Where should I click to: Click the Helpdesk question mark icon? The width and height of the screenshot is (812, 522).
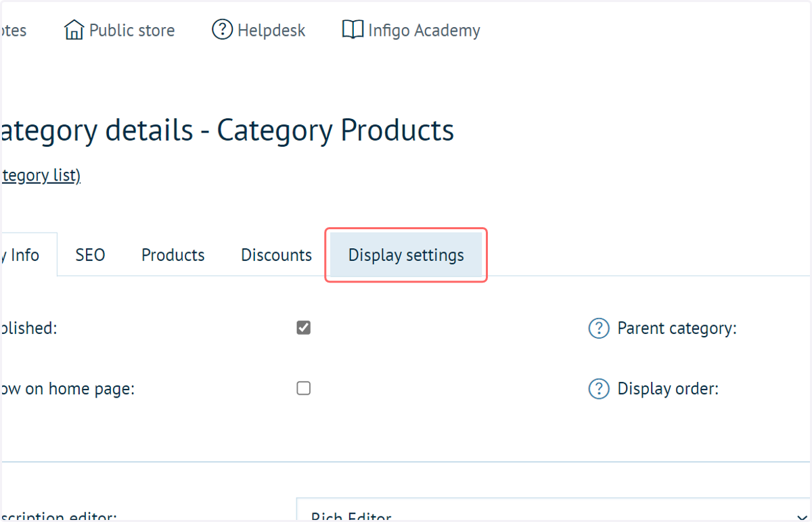(x=223, y=30)
